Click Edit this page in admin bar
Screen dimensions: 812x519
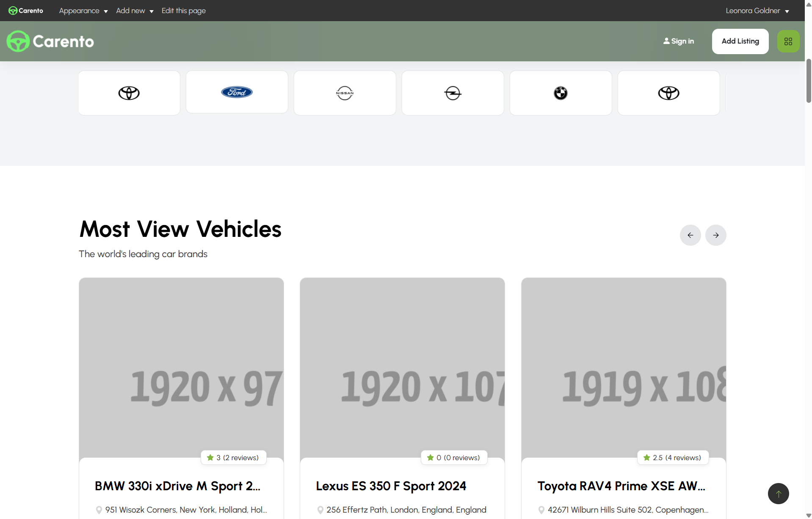coord(183,11)
